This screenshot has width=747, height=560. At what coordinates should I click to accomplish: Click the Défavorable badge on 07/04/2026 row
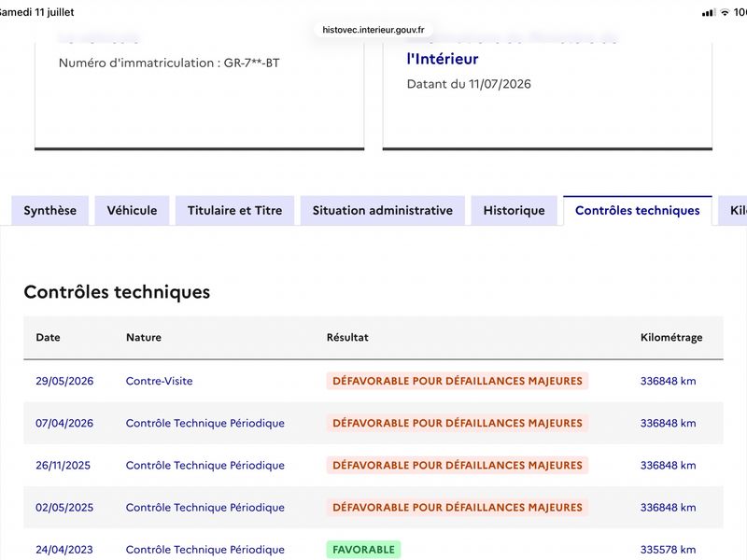click(458, 424)
